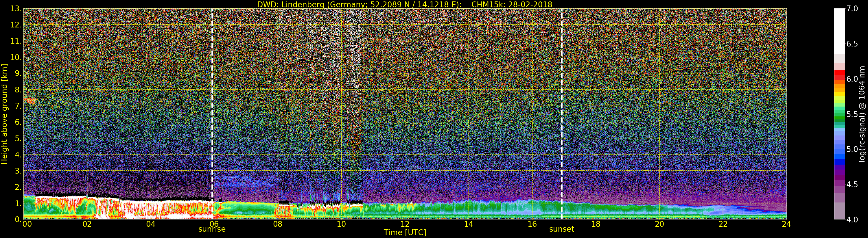The image size is (868, 238).
Task: Click the white top of the colorbar
Action: [x=839, y=30]
